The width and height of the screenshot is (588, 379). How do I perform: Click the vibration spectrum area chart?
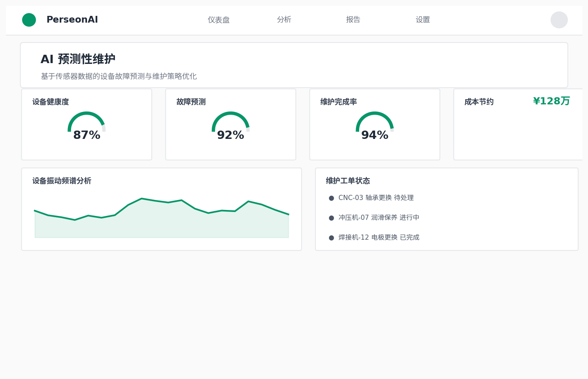162,218
